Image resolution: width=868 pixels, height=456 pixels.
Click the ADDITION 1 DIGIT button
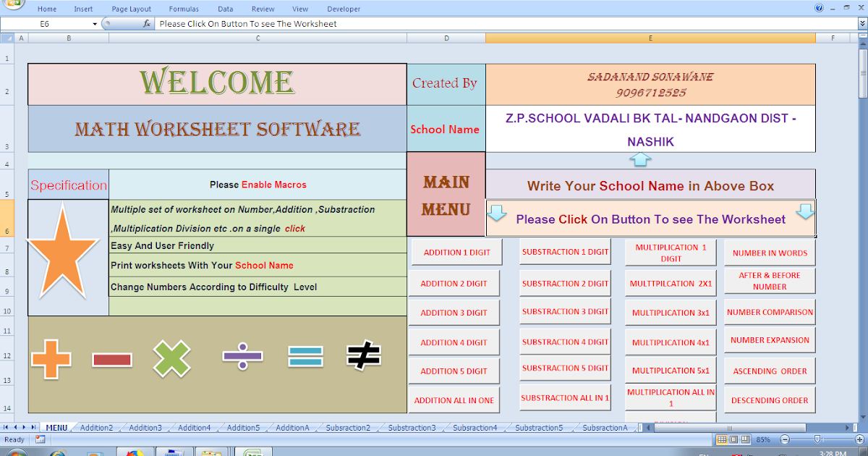tap(454, 251)
